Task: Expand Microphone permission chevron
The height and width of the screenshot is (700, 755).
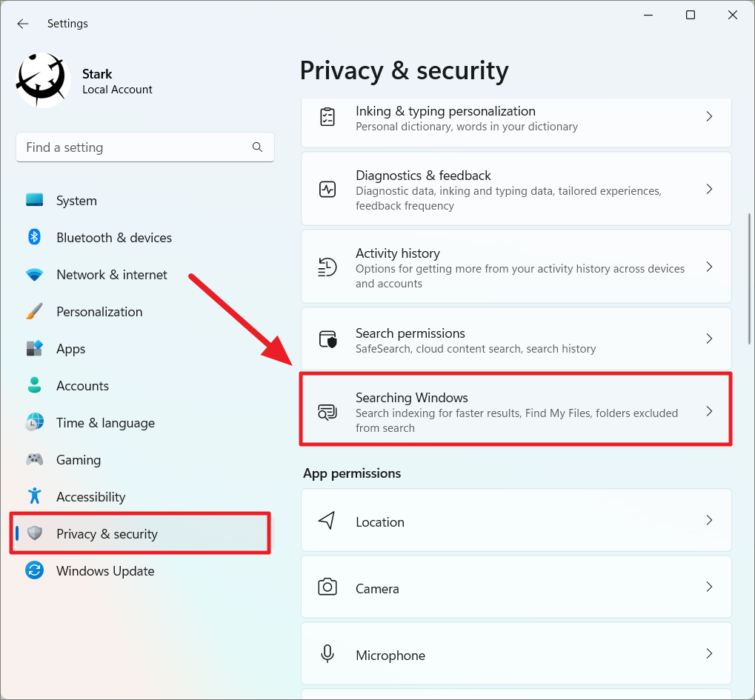Action: 709,653
